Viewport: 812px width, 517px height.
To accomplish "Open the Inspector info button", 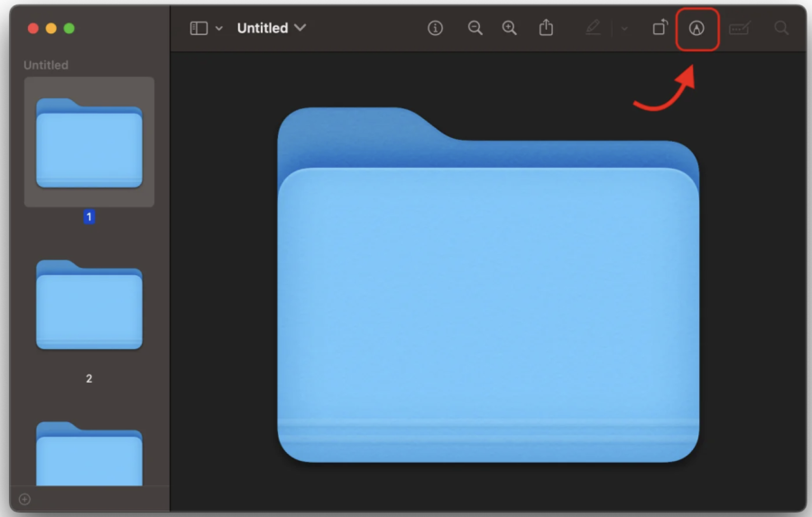I will pos(436,29).
